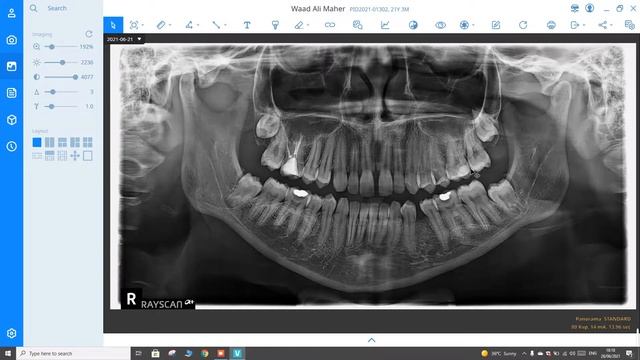Screen dimensions: 640x360
Task: Open the dental implant tool
Action: 275,25
